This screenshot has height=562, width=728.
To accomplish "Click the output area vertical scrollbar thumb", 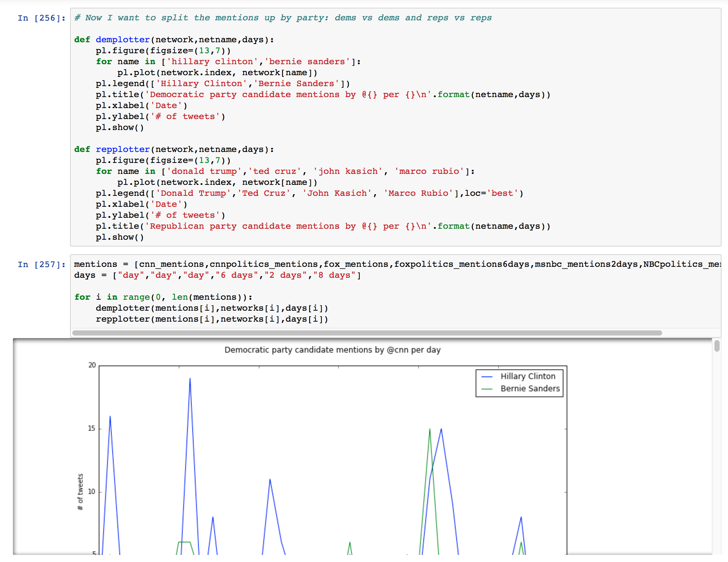I will pyautogui.click(x=717, y=346).
